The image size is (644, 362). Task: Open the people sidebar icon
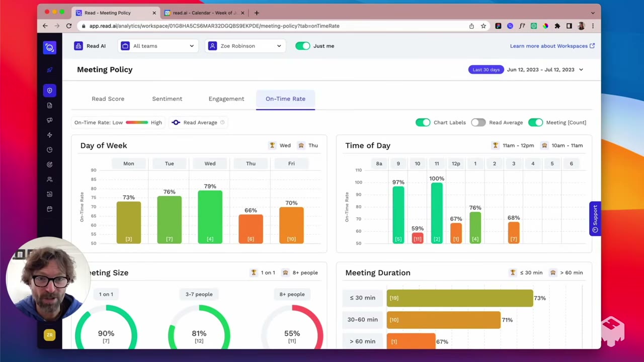[49, 179]
